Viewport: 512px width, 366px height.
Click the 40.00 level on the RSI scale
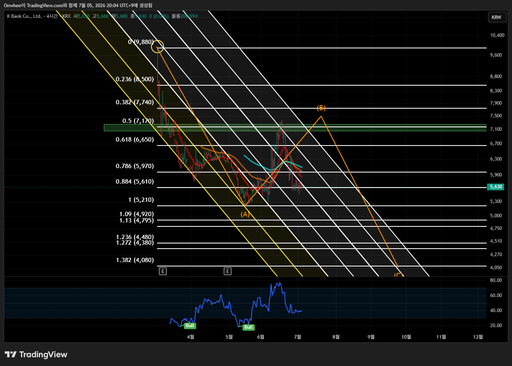[496, 310]
